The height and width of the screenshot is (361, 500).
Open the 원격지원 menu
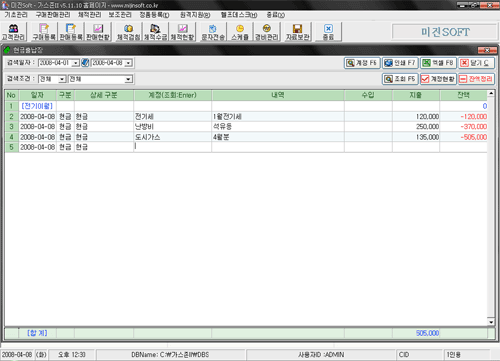click(195, 15)
